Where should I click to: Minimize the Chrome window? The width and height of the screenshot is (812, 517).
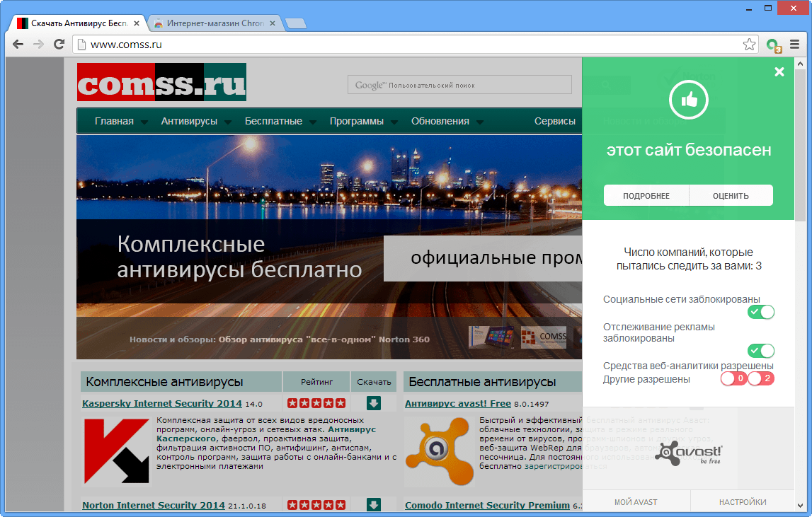pyautogui.click(x=749, y=8)
